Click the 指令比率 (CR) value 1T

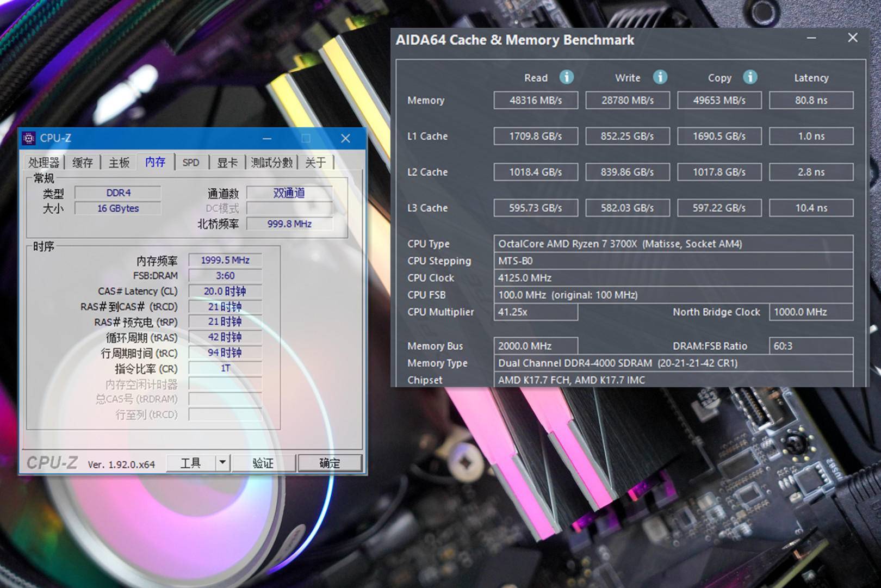coord(225,368)
